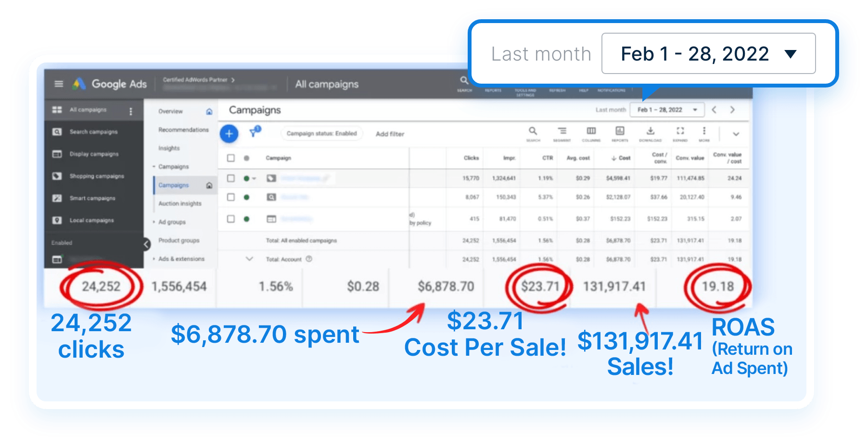
Task: Tick checkbox for the 8,067 clicks campaign
Action: point(231,197)
